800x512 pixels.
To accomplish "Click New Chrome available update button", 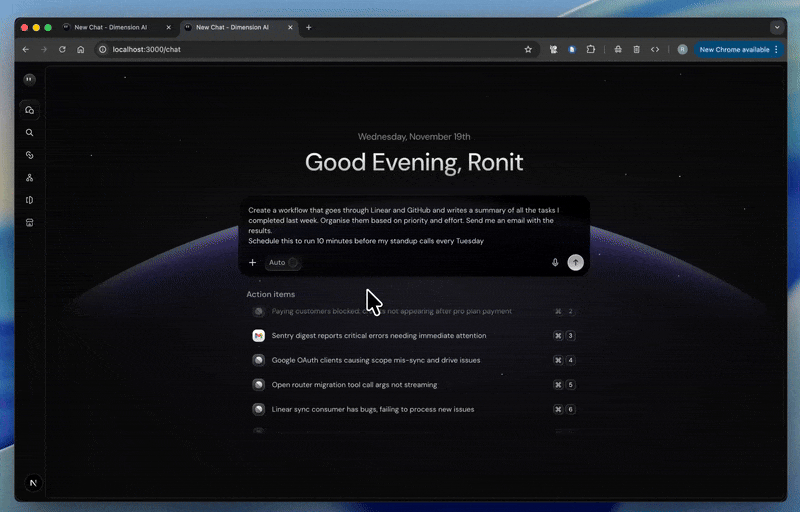I will pyautogui.click(x=733, y=49).
